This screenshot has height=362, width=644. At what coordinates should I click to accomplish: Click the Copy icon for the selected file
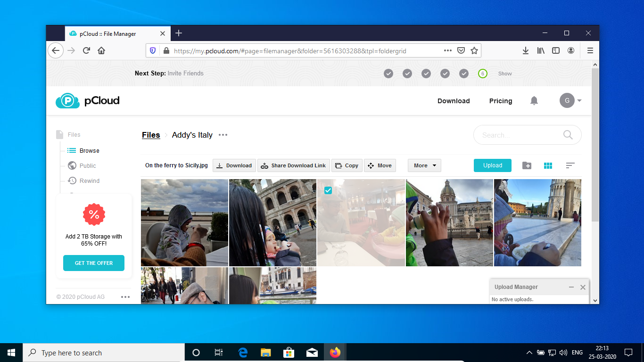347,165
